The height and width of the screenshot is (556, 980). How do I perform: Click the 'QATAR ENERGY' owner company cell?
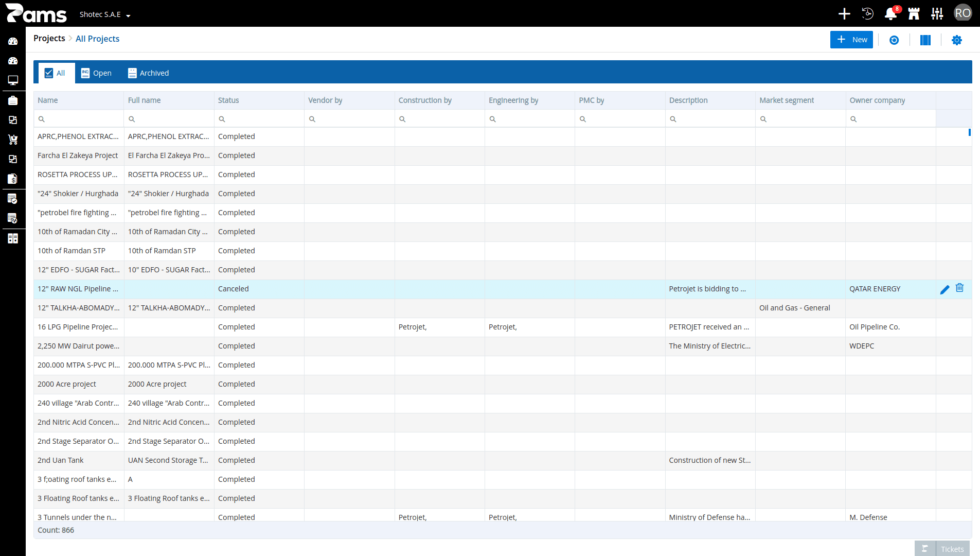click(891, 289)
